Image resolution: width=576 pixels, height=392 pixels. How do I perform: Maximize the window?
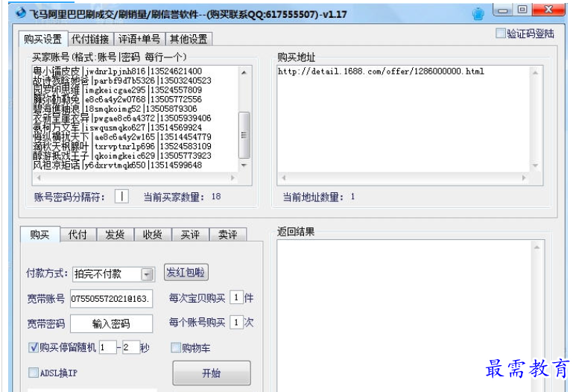(522, 10)
